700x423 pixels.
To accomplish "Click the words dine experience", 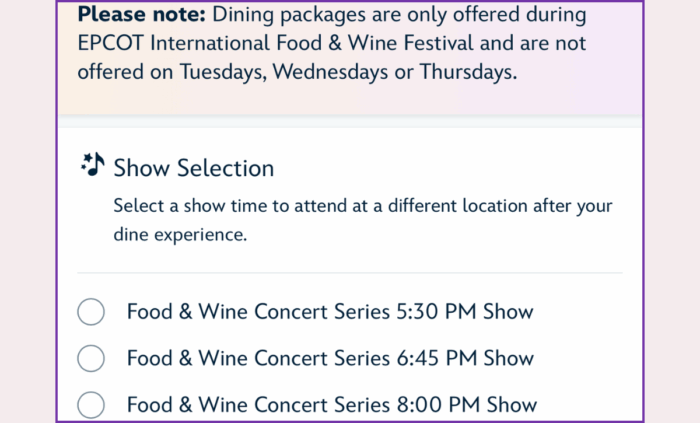I will click(x=180, y=235).
